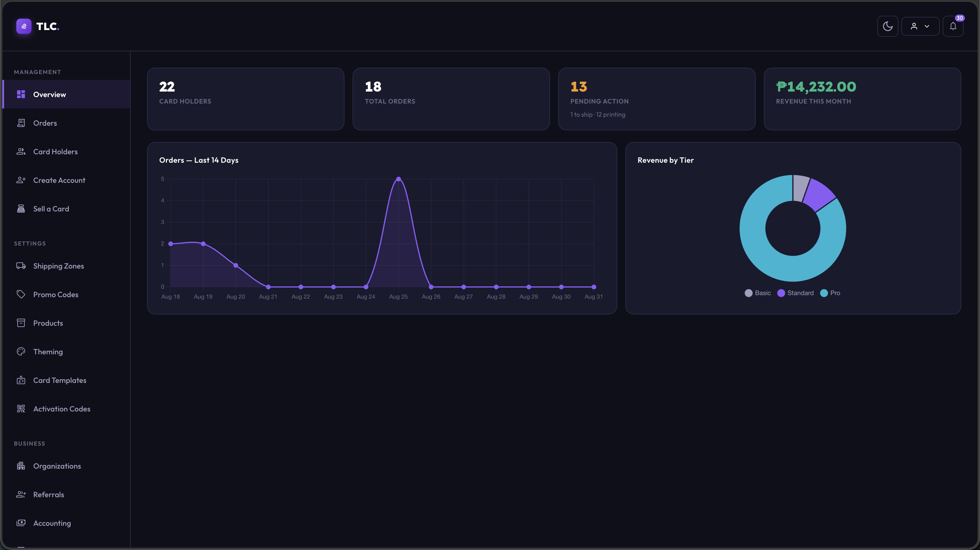Select Card Holders menu entry

click(66, 151)
